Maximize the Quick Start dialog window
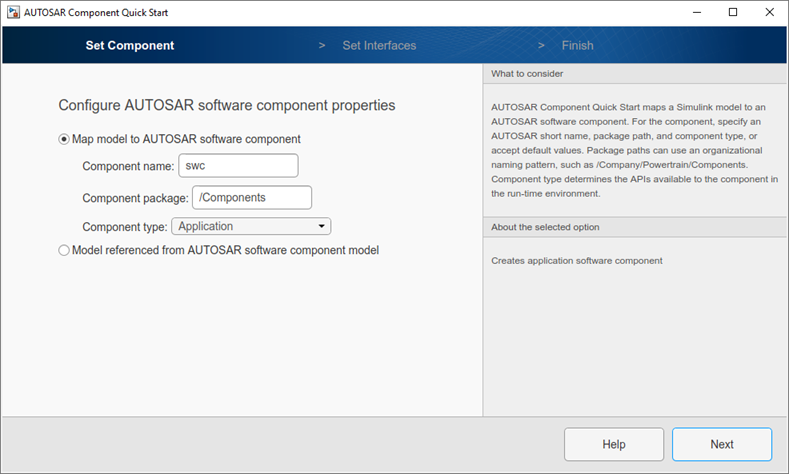 (733, 13)
